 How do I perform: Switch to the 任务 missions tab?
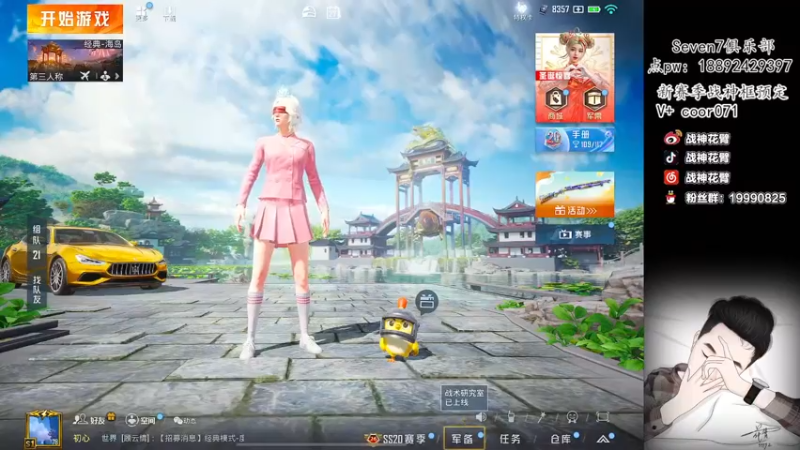point(510,438)
